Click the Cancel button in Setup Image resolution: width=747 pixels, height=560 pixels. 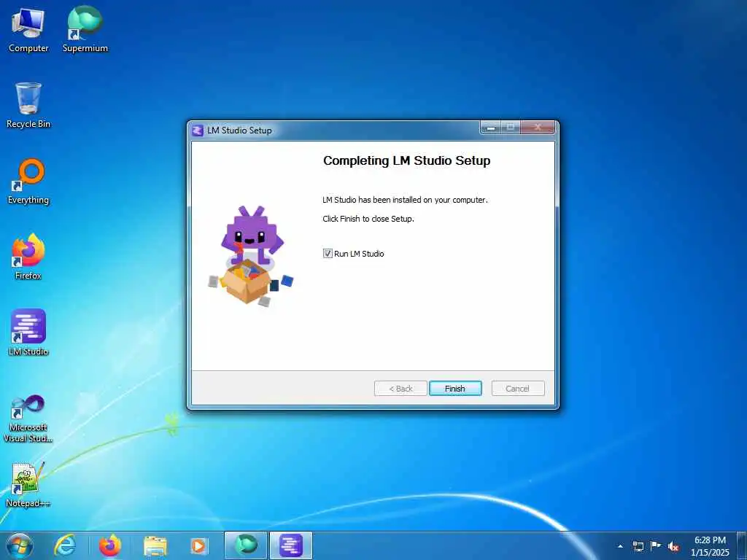pyautogui.click(x=518, y=389)
